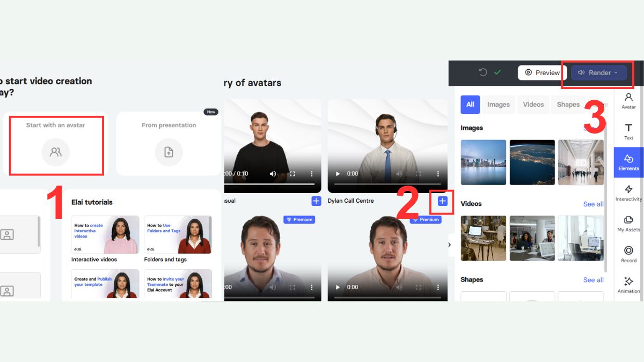Open the Create and Publish your template tutorial
Screen dimensions: 644x362
[105, 285]
